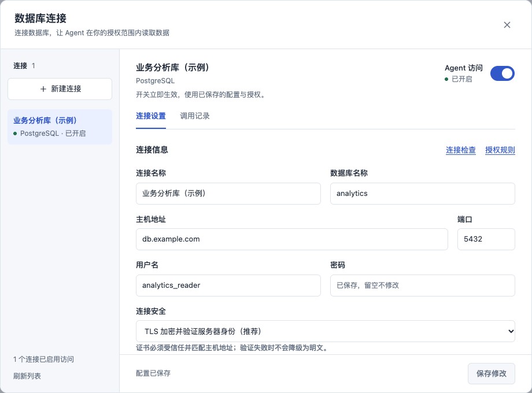Click the 数据库名称 field containing analytics
The height and width of the screenshot is (393, 532).
pyautogui.click(x=422, y=194)
